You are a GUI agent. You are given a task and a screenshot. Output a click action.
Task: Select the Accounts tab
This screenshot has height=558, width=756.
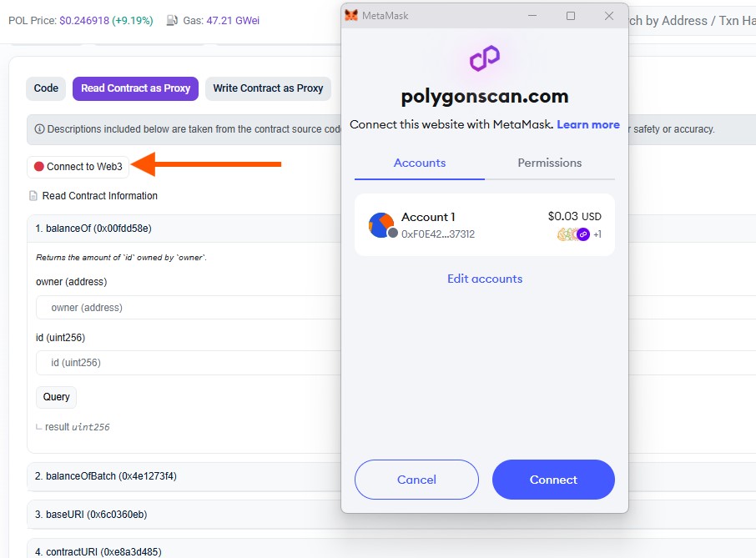pos(420,163)
